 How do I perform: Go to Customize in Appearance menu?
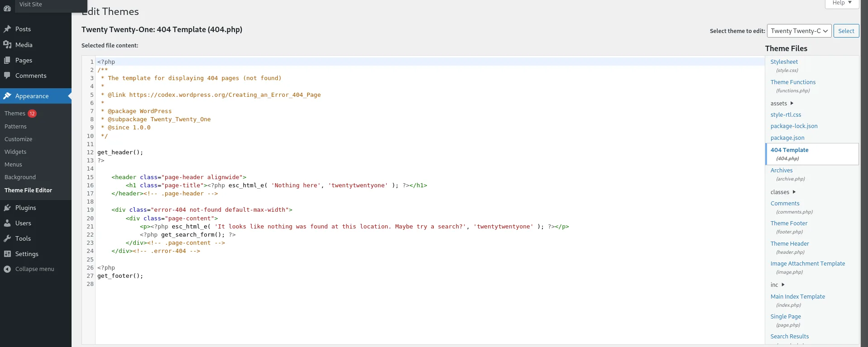[18, 139]
